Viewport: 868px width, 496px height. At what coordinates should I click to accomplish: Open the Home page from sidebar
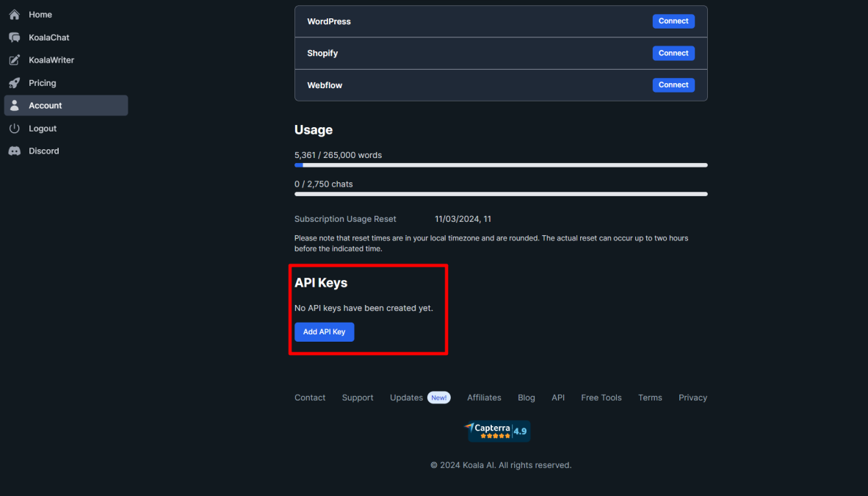click(x=40, y=14)
